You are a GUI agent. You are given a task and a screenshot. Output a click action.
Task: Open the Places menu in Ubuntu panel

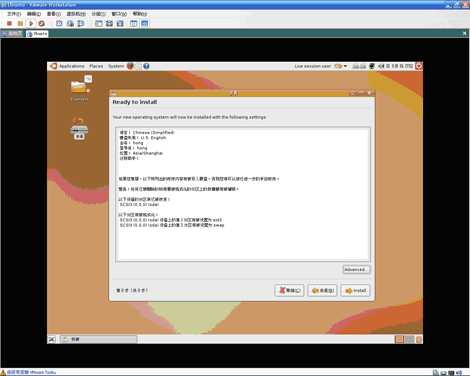click(x=96, y=66)
